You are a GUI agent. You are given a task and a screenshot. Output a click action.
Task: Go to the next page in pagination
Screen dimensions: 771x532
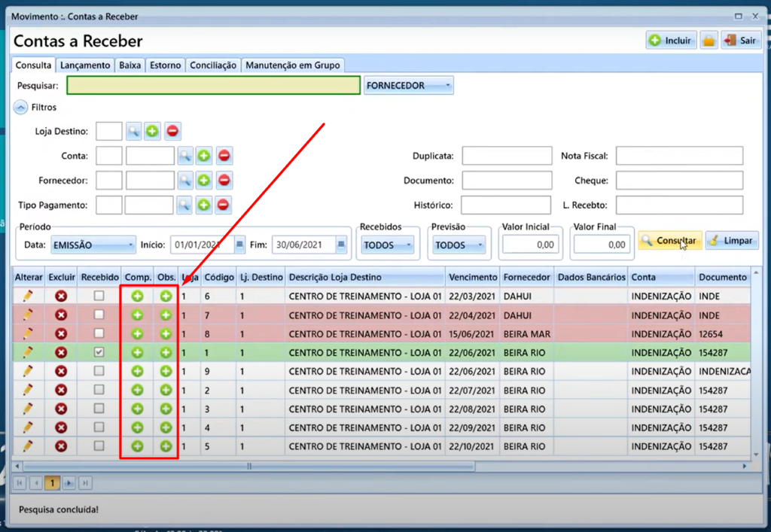pos(69,483)
